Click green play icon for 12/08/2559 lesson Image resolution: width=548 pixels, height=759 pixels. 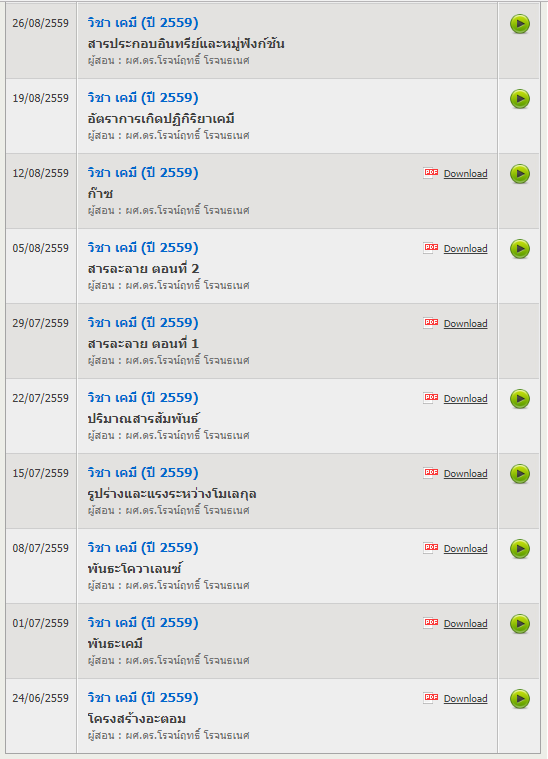click(520, 174)
